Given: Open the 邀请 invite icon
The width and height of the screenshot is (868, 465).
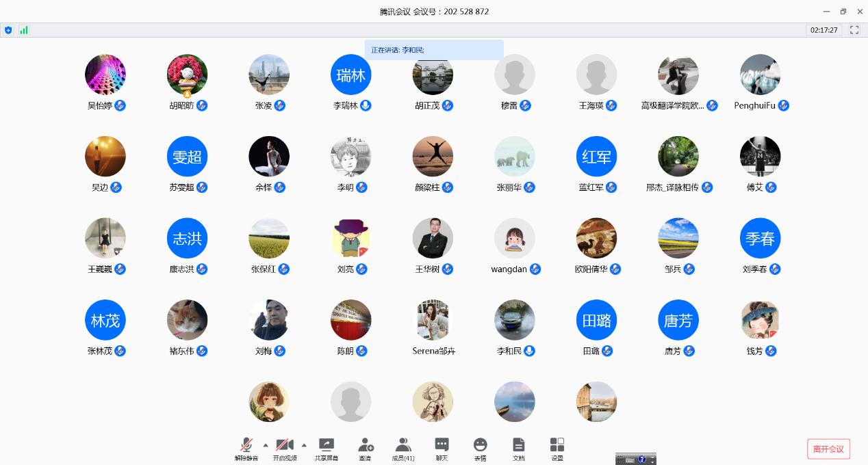Looking at the screenshot, I should click(365, 448).
